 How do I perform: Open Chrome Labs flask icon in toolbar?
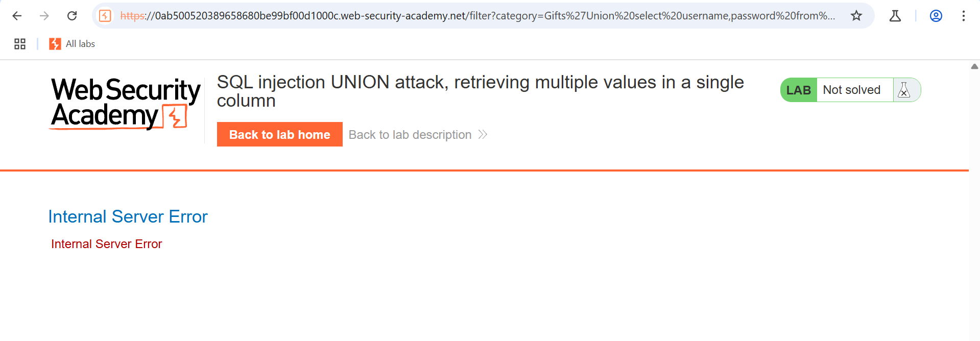pos(895,16)
